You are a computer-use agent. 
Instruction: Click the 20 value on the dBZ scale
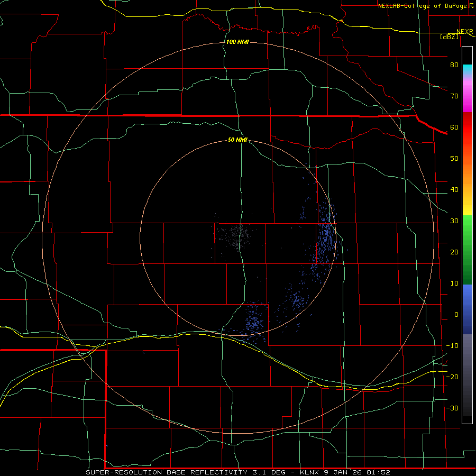pyautogui.click(x=454, y=252)
